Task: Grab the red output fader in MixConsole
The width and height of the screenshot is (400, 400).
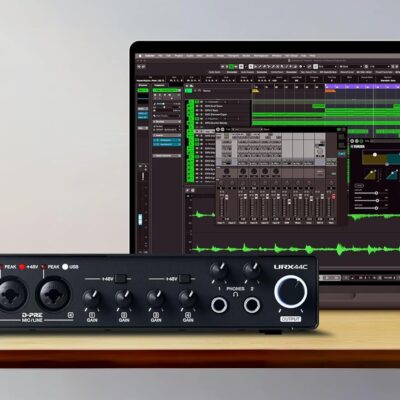Action: coord(333,197)
